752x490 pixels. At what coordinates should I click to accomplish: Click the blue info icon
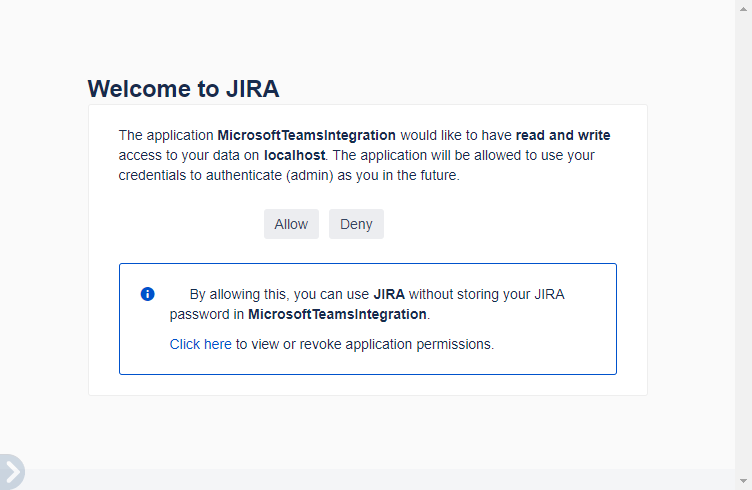(x=147, y=294)
